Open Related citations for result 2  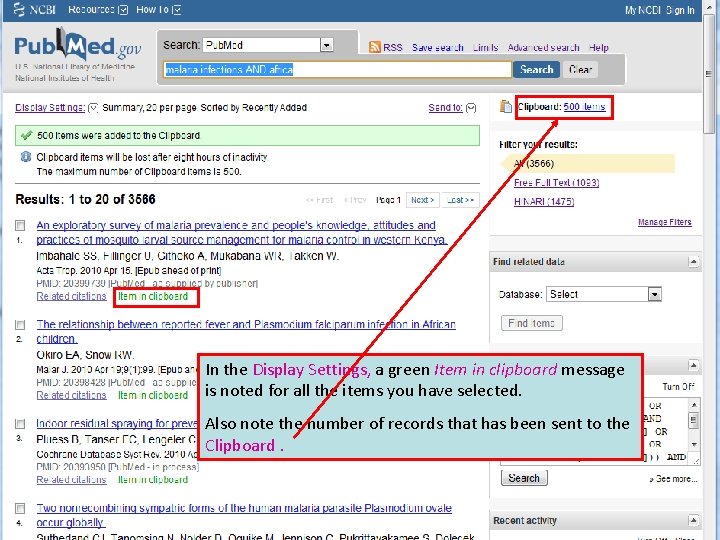pyautogui.click(x=72, y=395)
